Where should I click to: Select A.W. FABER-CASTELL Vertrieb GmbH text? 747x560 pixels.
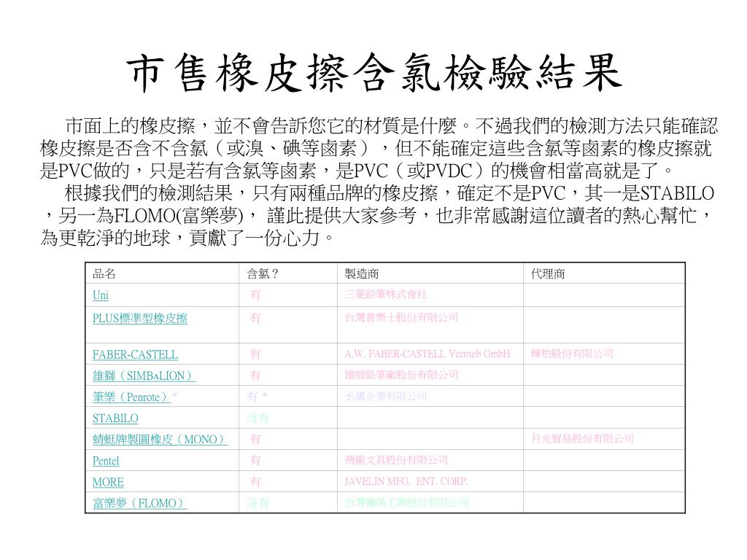[x=427, y=354]
